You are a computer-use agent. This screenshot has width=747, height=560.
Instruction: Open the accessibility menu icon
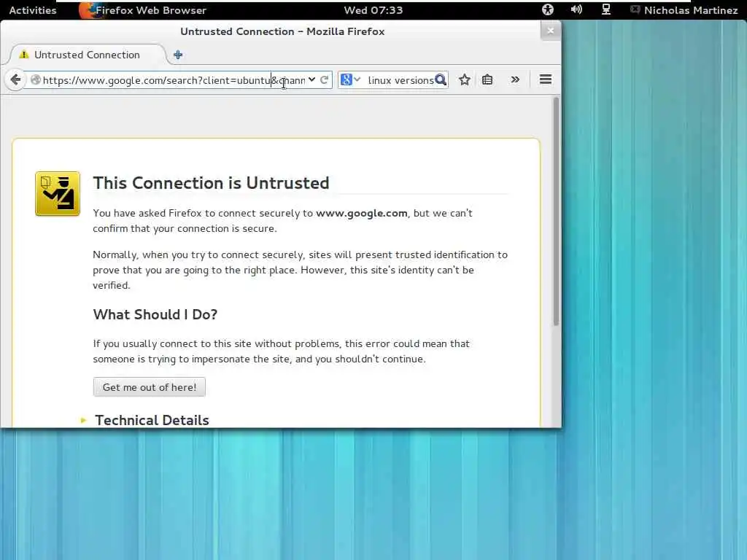click(x=548, y=9)
